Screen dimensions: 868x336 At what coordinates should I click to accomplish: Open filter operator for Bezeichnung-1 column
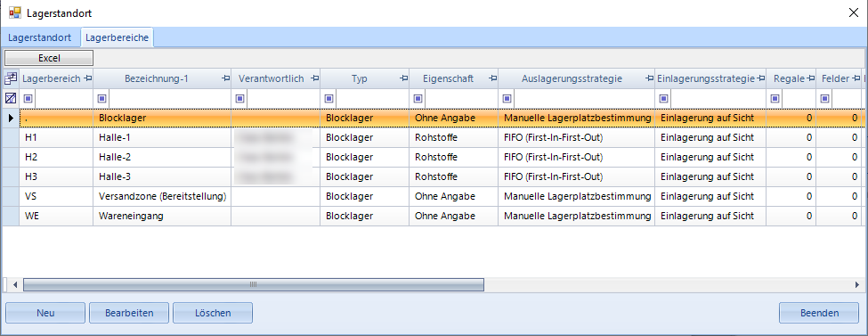coord(101,99)
